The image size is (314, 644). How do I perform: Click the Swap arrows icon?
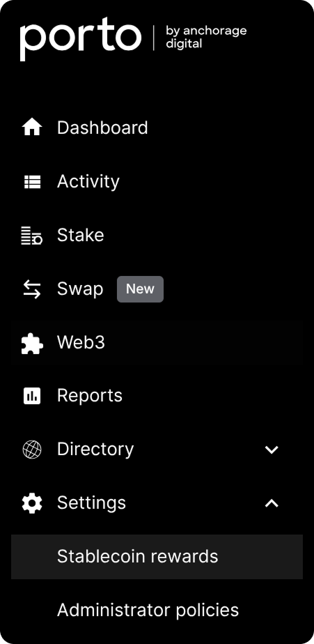pyautogui.click(x=32, y=289)
